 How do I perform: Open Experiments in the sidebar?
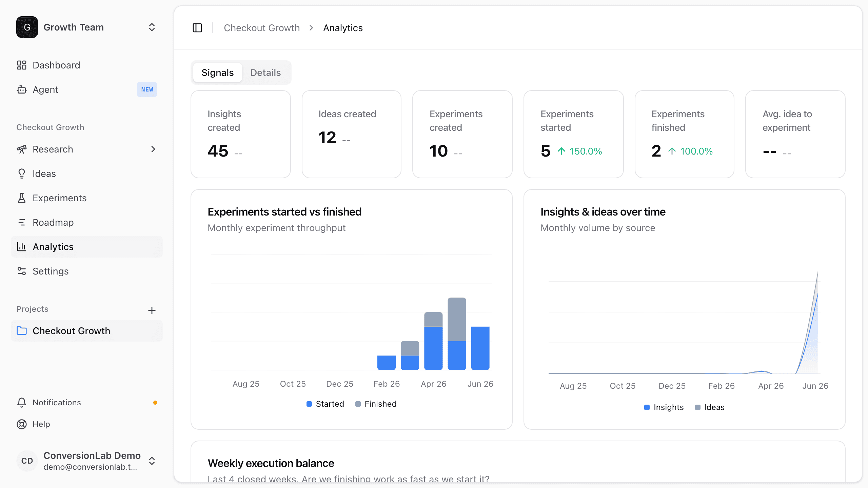coord(87,198)
